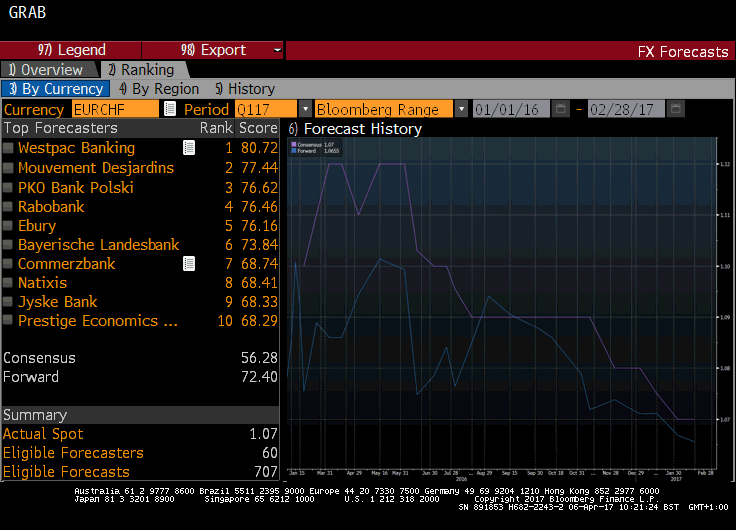Click the EURCHF currency input field
This screenshot has width=736, height=530.
tap(115, 109)
